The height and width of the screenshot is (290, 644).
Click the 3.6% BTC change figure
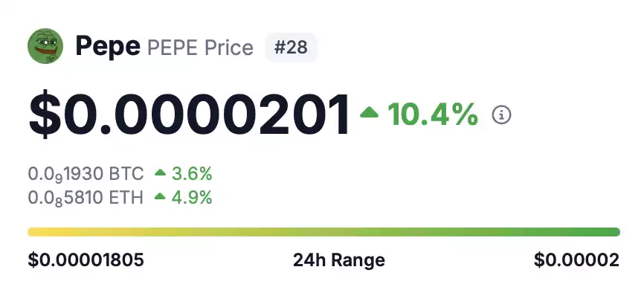(x=192, y=174)
